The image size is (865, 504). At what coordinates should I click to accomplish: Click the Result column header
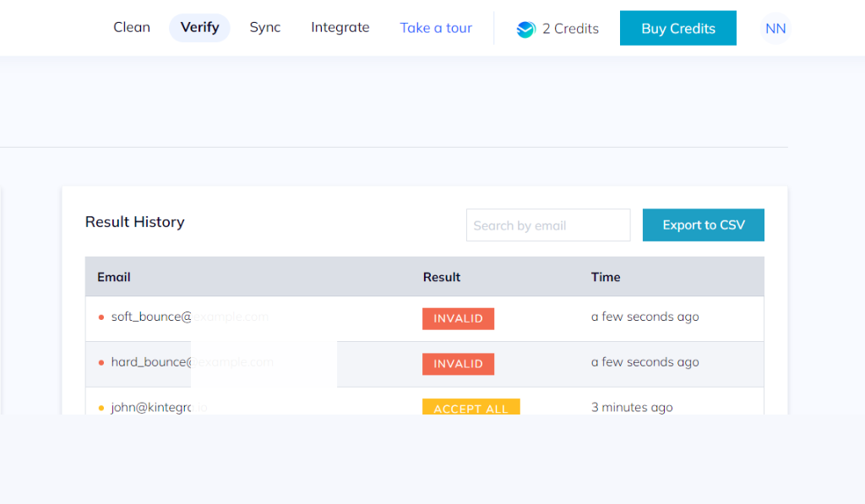pyautogui.click(x=441, y=277)
